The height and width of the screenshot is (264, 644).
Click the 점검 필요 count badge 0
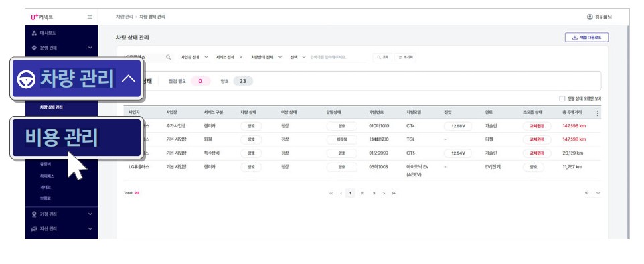click(200, 81)
